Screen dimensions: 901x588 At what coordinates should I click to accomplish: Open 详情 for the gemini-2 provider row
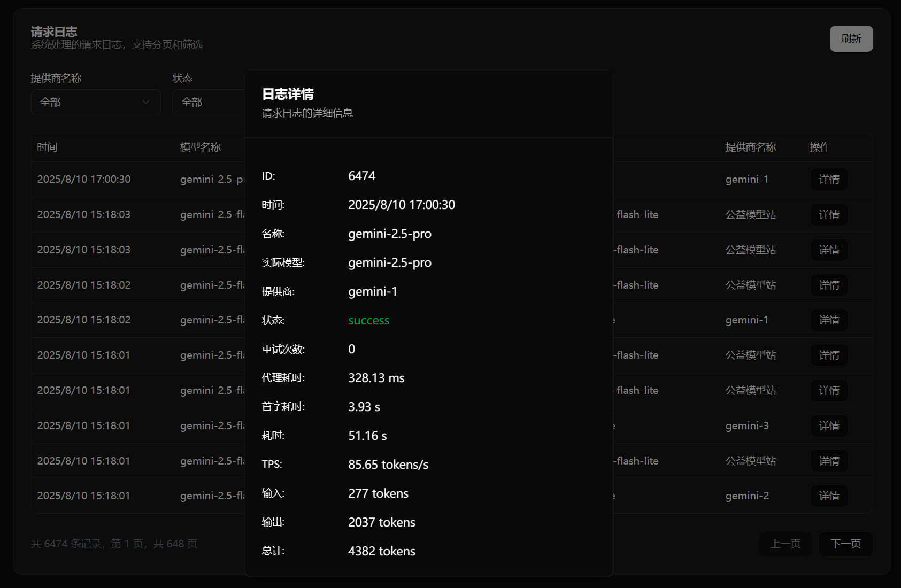click(829, 496)
